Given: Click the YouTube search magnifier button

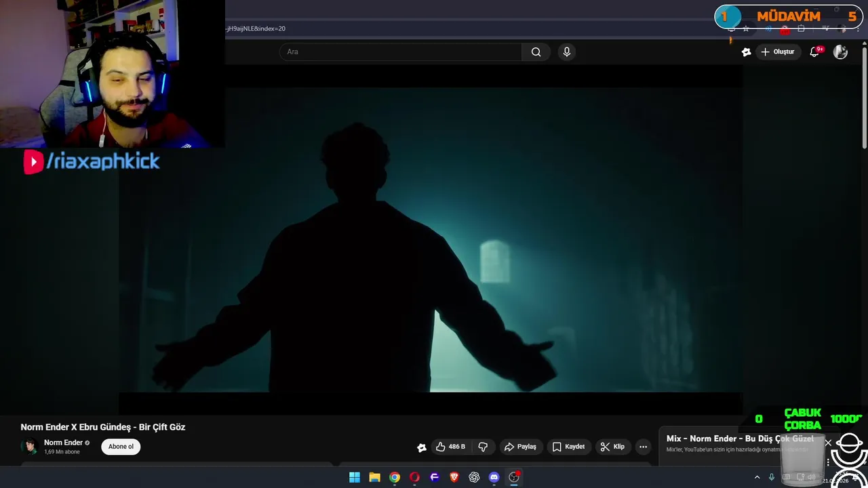Looking at the screenshot, I should pyautogui.click(x=536, y=52).
